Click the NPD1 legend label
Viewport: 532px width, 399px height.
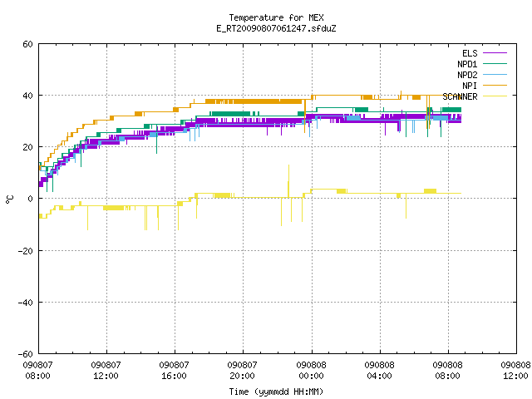point(467,64)
